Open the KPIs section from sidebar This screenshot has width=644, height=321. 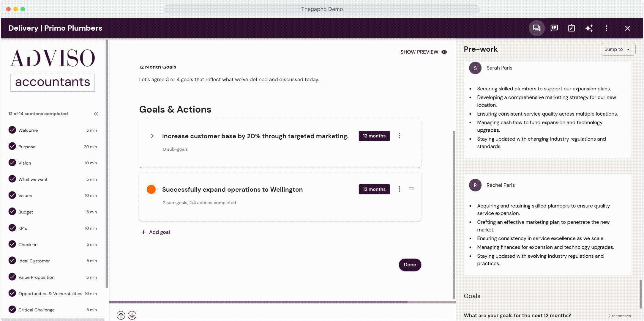click(x=23, y=228)
